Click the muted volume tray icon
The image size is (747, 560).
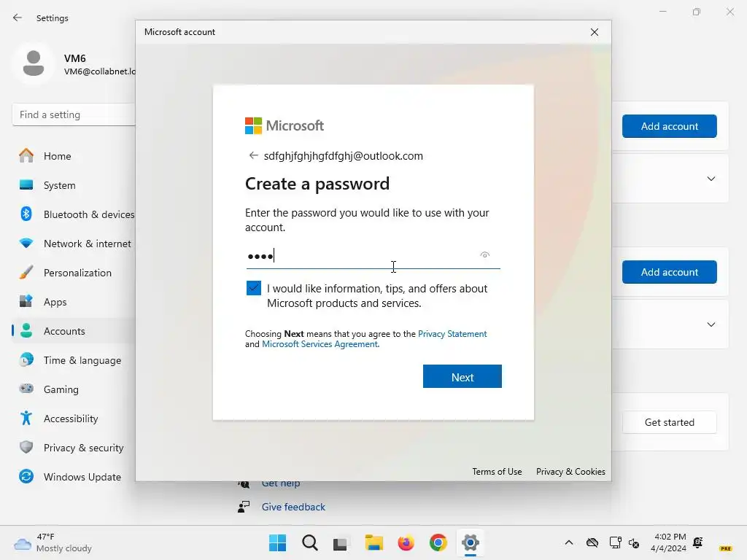click(x=634, y=542)
